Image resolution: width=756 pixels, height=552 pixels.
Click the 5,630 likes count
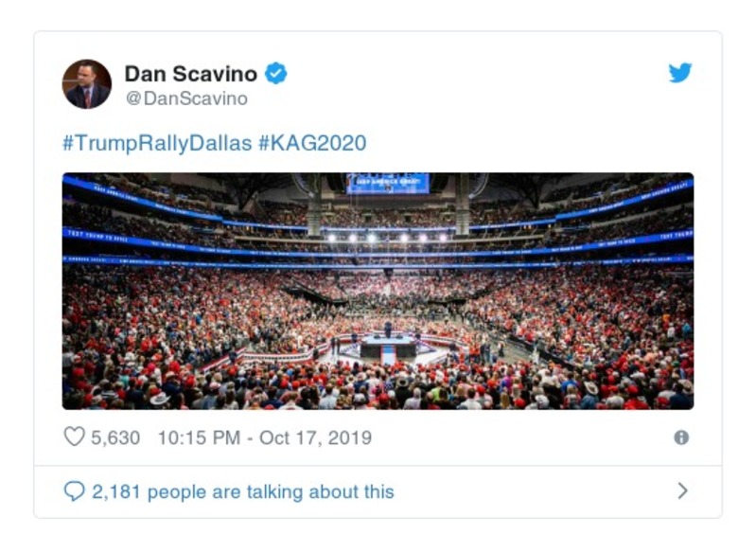(x=114, y=437)
